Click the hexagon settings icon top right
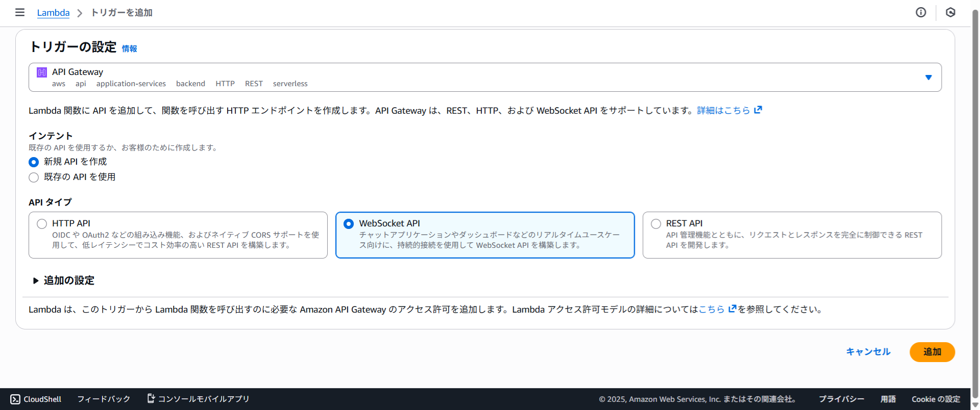 coord(950,12)
